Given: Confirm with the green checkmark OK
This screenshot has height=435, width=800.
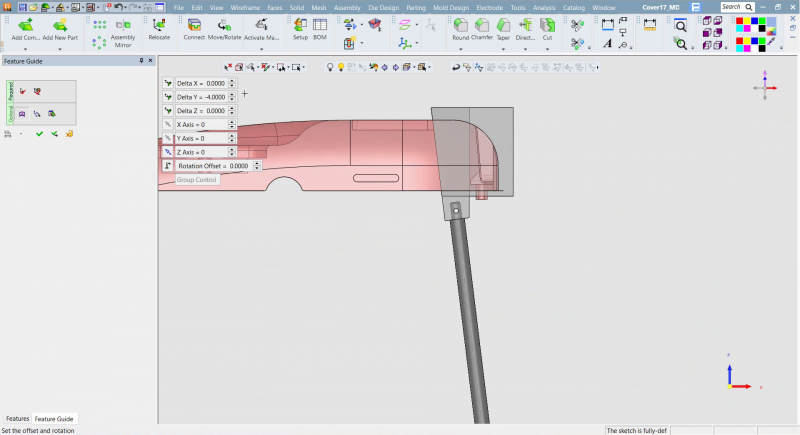Looking at the screenshot, I should tap(39, 133).
